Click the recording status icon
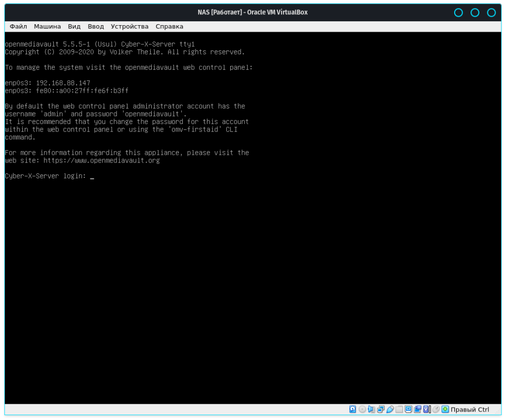 [418, 409]
